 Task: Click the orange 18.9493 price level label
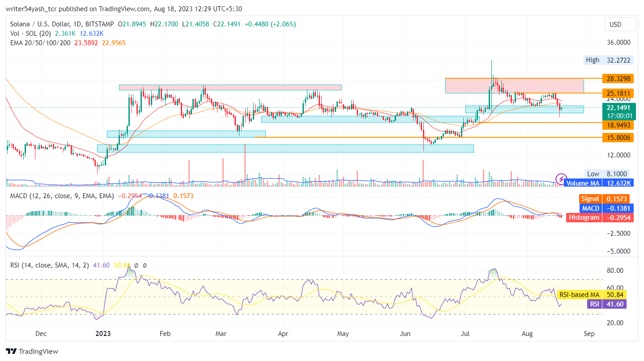[618, 125]
